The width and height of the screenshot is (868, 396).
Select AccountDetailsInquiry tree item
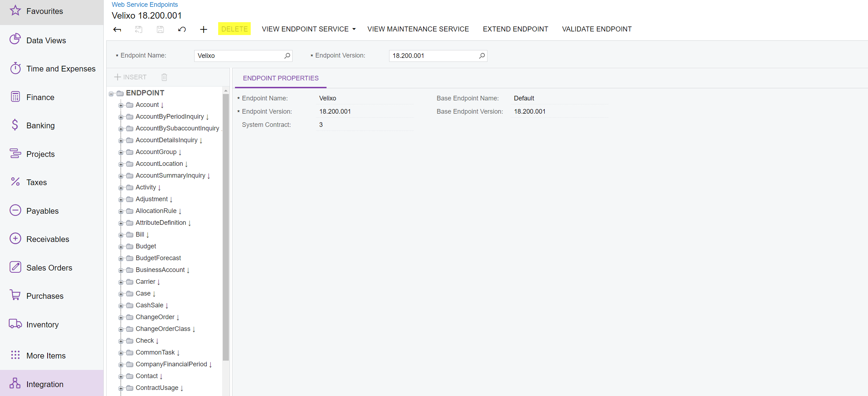[x=167, y=140]
